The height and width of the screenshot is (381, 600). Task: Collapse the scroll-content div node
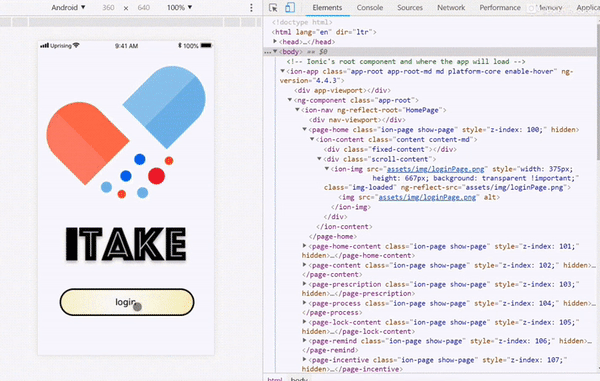(x=319, y=159)
